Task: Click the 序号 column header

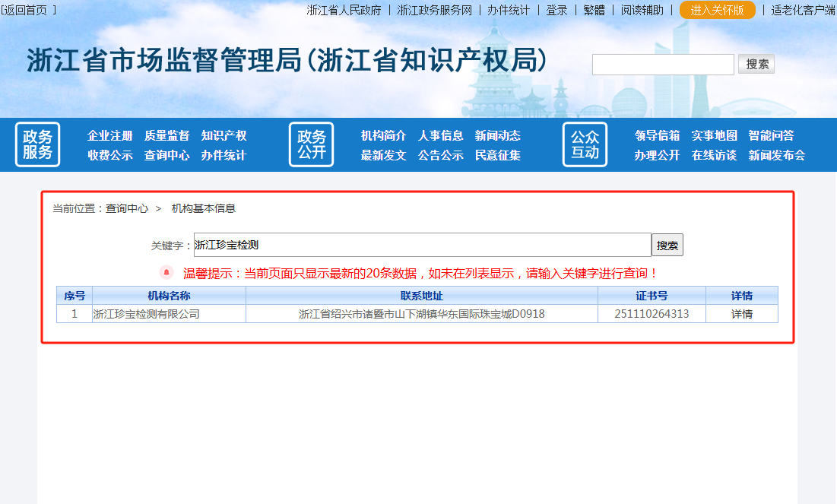Action: click(75, 296)
